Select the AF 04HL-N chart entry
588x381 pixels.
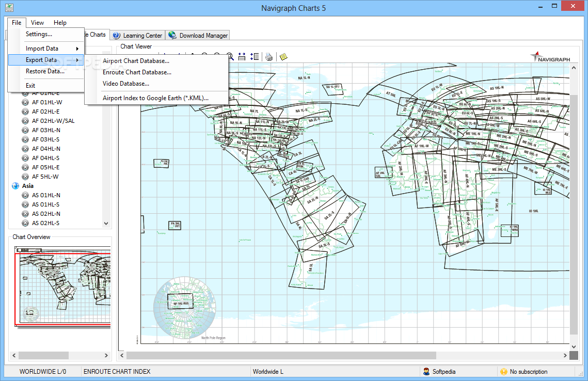pos(46,149)
